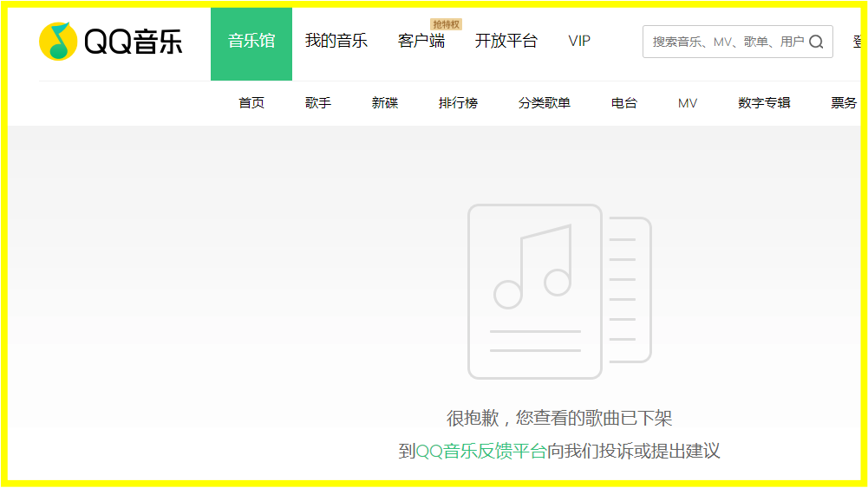Click the QQ音乐 logo

(x=111, y=42)
